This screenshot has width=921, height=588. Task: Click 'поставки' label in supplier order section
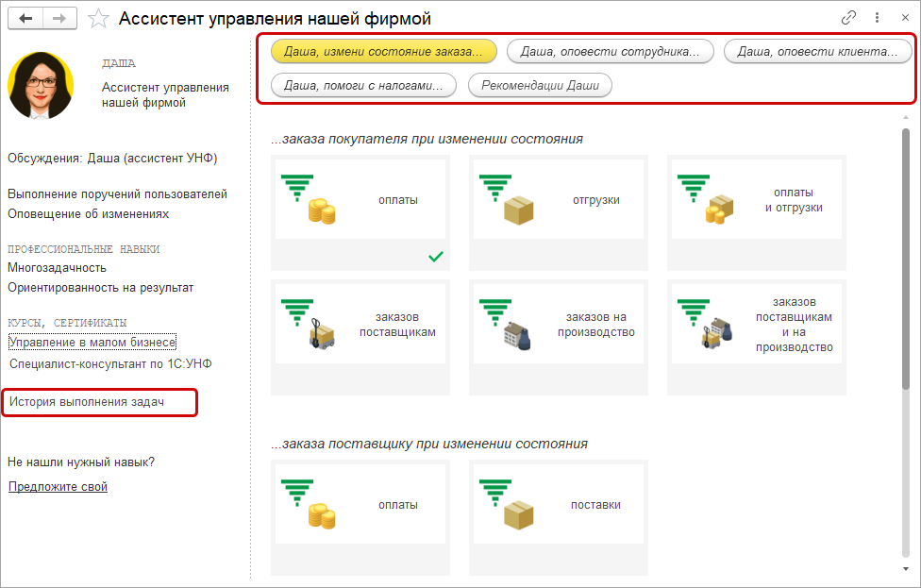click(x=595, y=505)
